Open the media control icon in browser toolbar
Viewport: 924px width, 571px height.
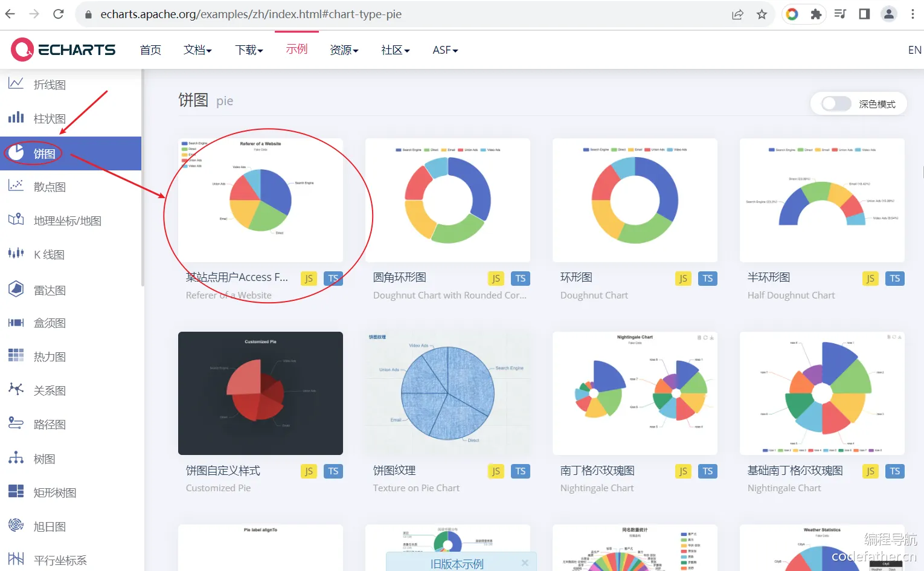pos(840,14)
